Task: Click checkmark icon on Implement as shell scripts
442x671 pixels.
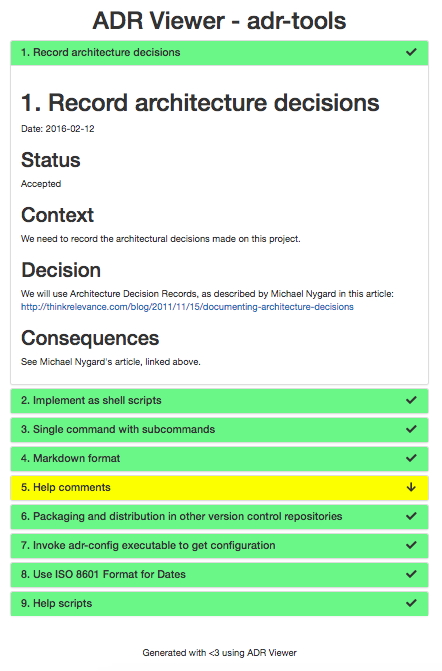Action: pos(411,400)
